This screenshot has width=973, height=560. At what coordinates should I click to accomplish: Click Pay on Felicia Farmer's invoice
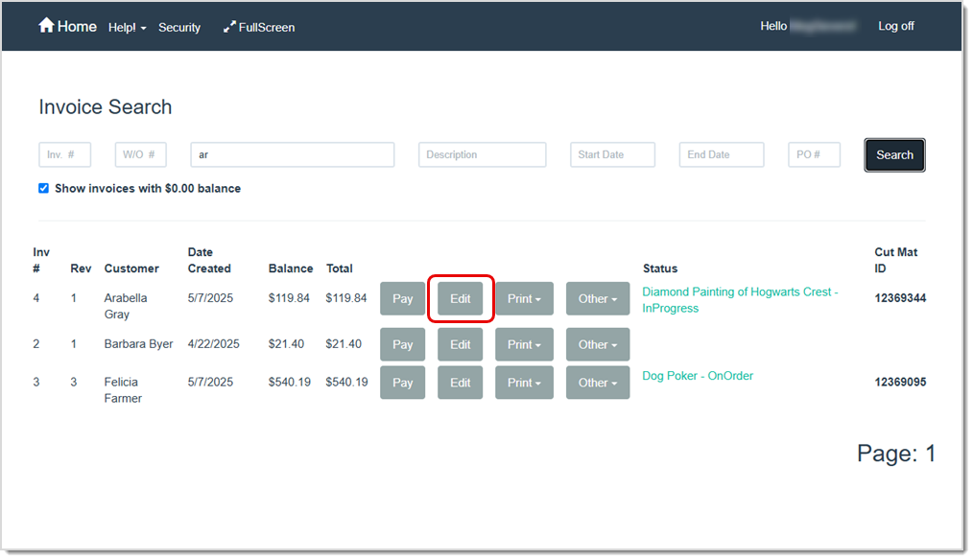tap(402, 382)
